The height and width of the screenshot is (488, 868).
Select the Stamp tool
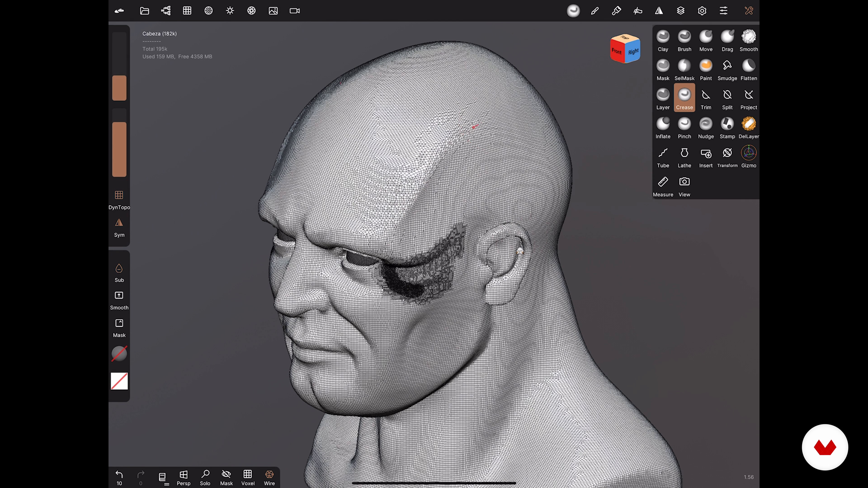point(727,128)
